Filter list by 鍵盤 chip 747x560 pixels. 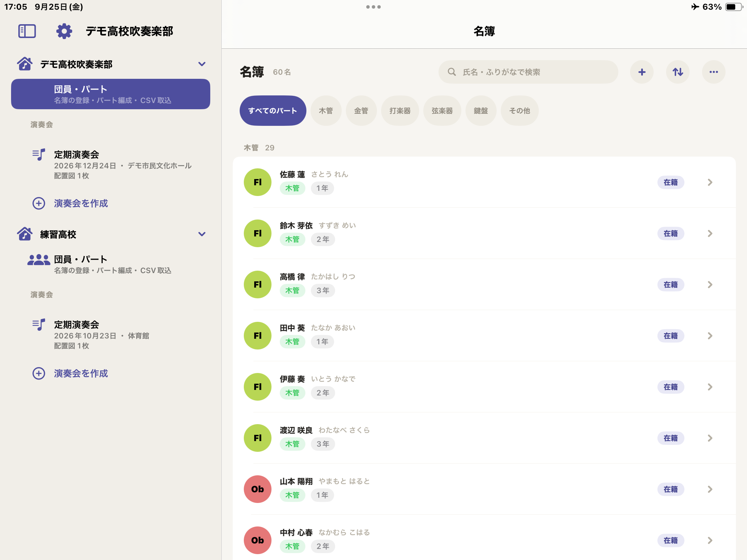[481, 111]
